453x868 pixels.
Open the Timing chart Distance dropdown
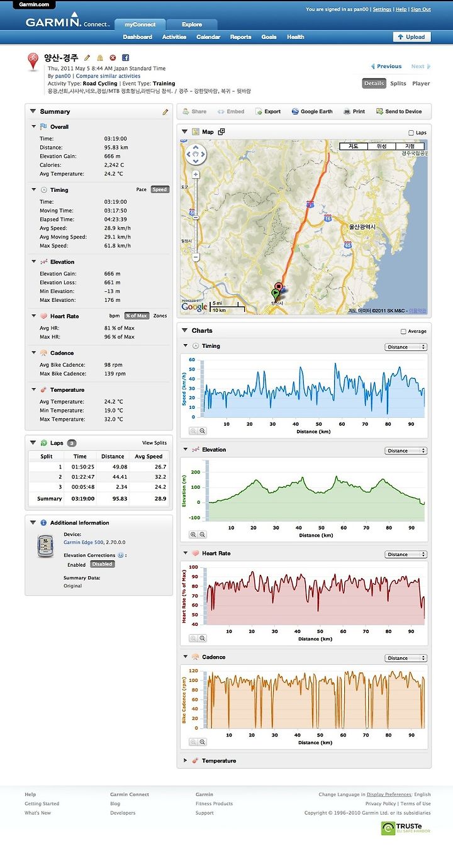tap(406, 347)
